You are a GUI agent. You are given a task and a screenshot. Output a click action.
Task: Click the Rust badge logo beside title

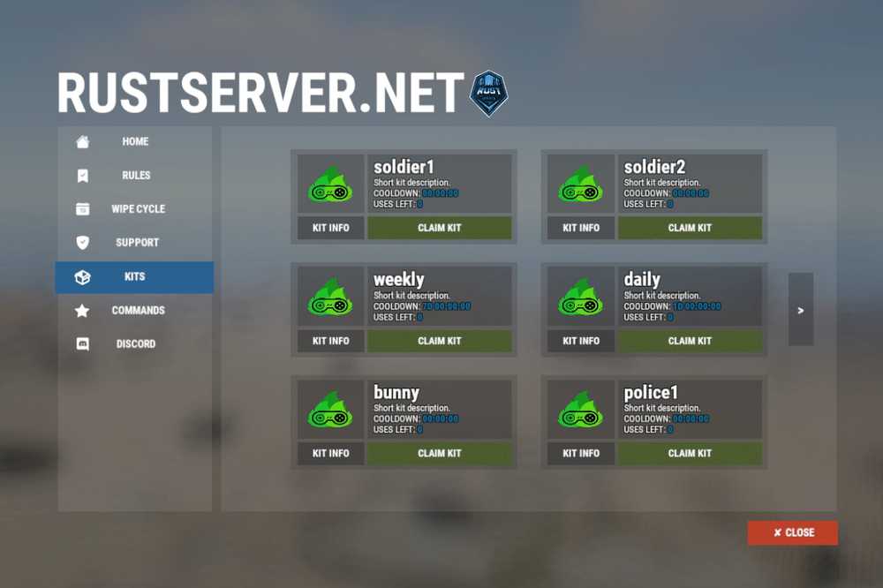click(x=488, y=94)
